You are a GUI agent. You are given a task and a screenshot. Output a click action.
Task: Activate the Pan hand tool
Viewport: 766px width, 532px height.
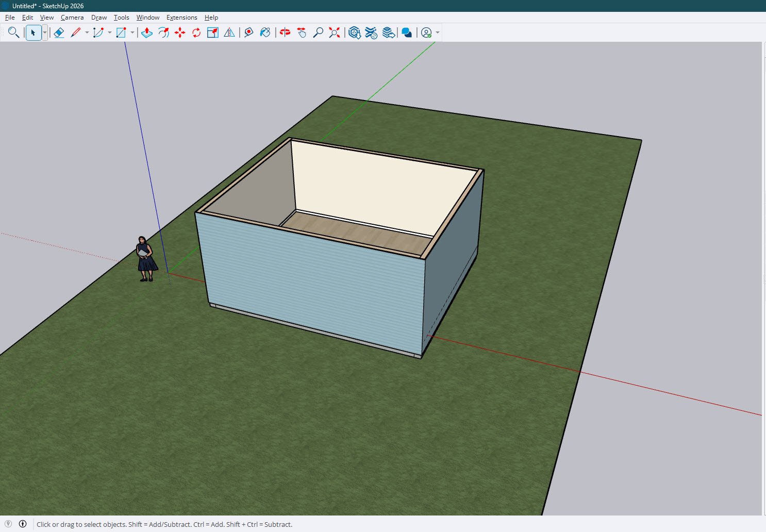(302, 33)
